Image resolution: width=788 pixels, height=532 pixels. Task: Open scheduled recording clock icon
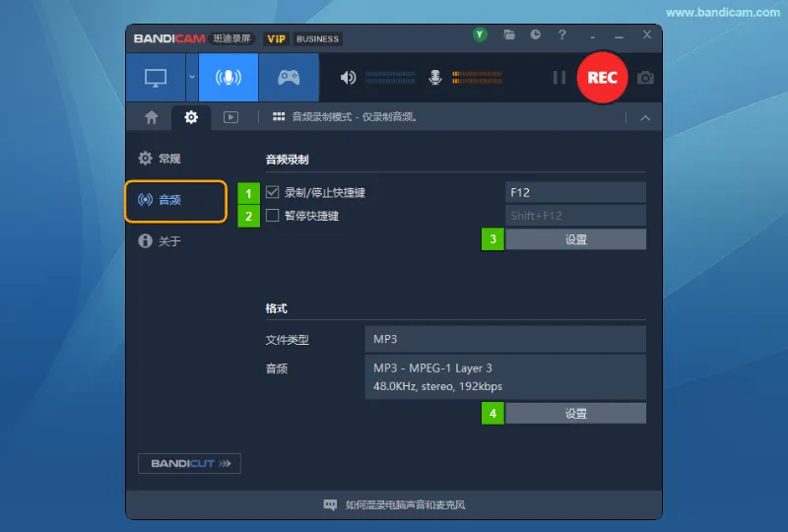pyautogui.click(x=536, y=34)
